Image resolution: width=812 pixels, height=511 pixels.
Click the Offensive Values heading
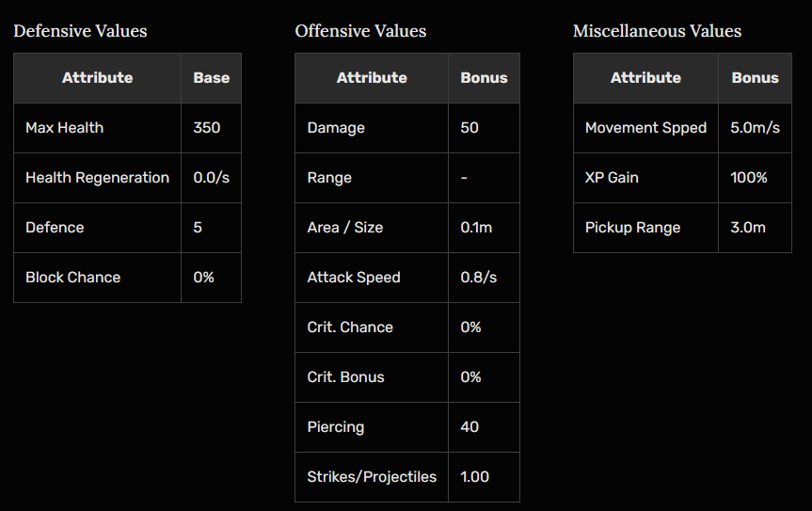pos(360,31)
